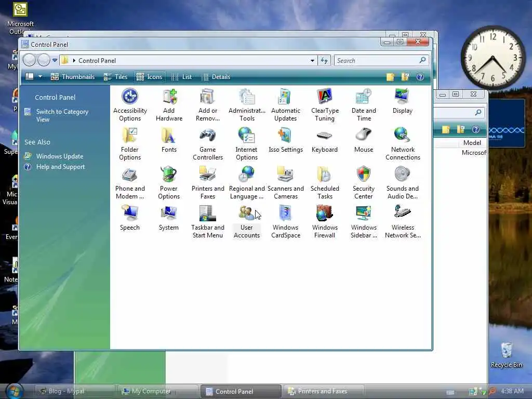Open Phone and Modem options
Viewport: 532px width, 399px height.
tap(129, 182)
